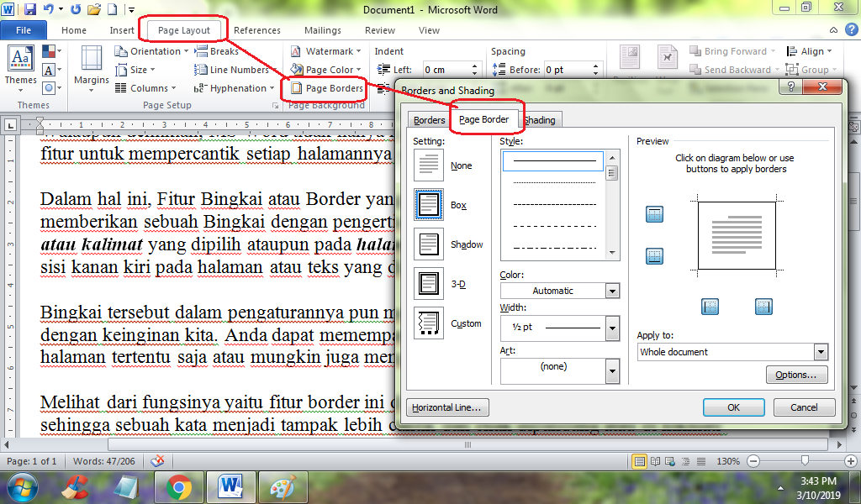Image resolution: width=861 pixels, height=504 pixels.
Task: Click the Theme Effects icon
Action: [50, 87]
